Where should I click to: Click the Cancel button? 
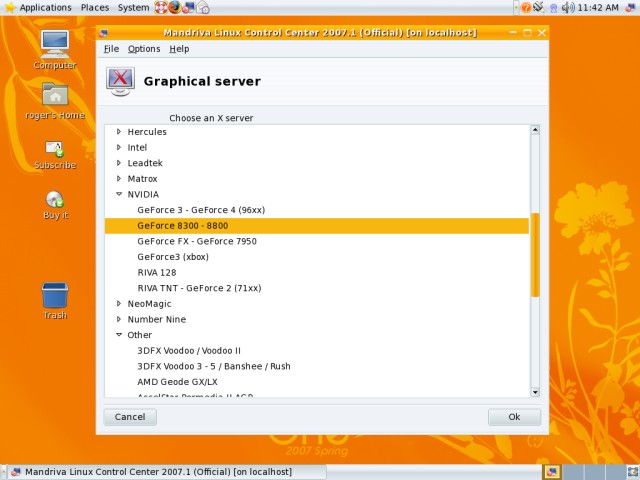coord(130,417)
